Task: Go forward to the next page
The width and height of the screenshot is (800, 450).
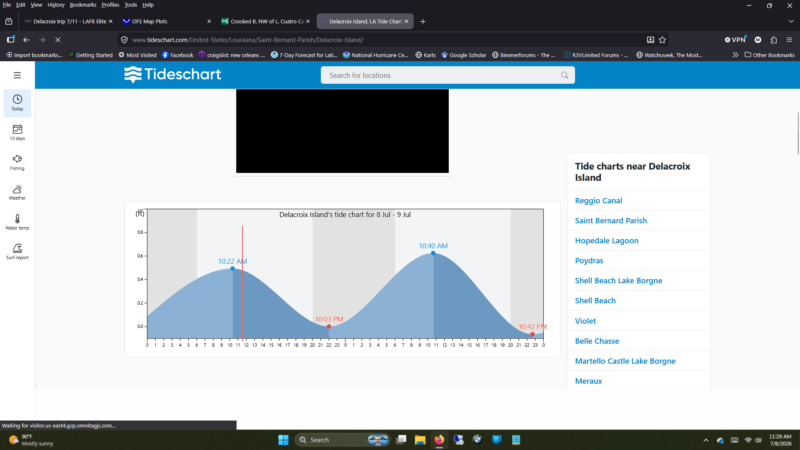Action: coord(42,39)
